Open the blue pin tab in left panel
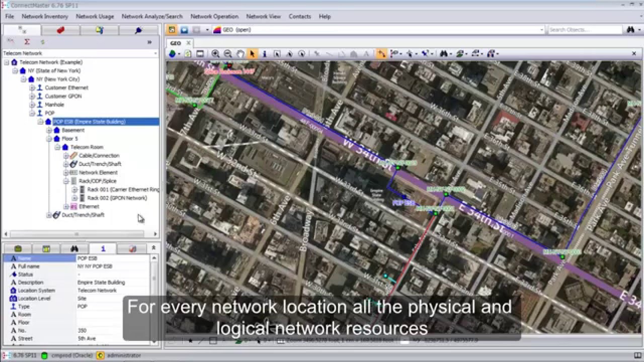Image resolution: width=644 pixels, height=362 pixels. [x=138, y=30]
